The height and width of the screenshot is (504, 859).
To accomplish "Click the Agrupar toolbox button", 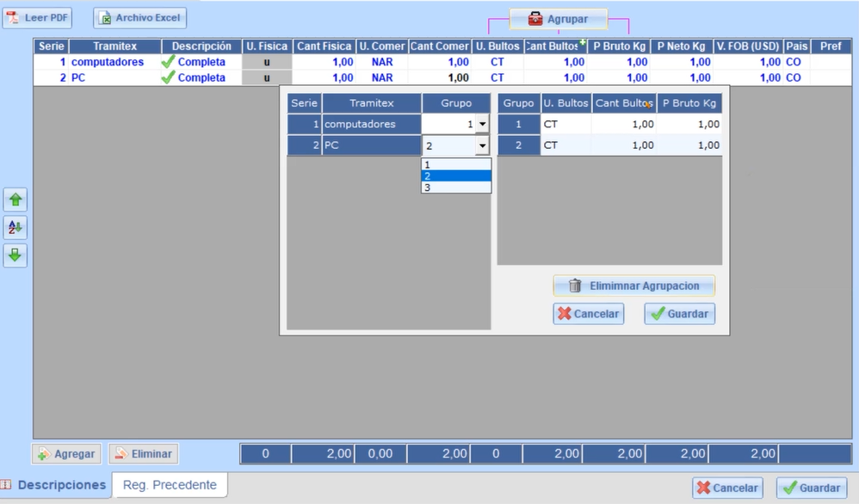I will 558,19.
